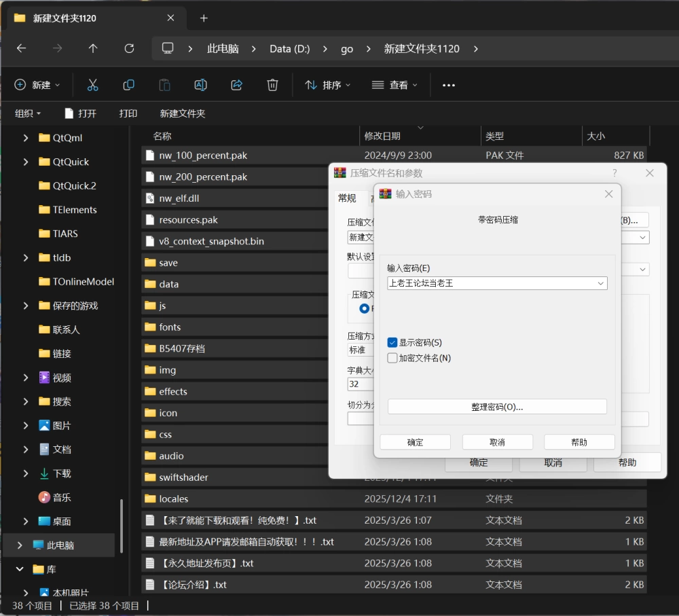679x616 pixels.
Task: Expand the QtQml tree folder
Action: pyautogui.click(x=26, y=138)
